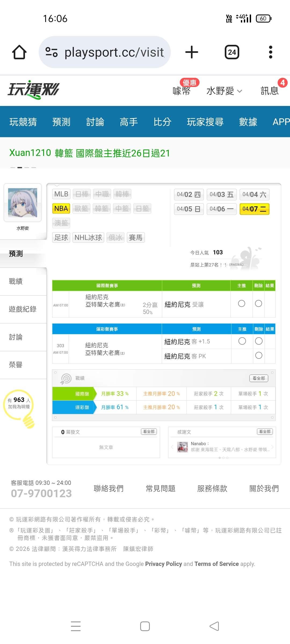Switch to 討論 sidebar tab

point(23,337)
